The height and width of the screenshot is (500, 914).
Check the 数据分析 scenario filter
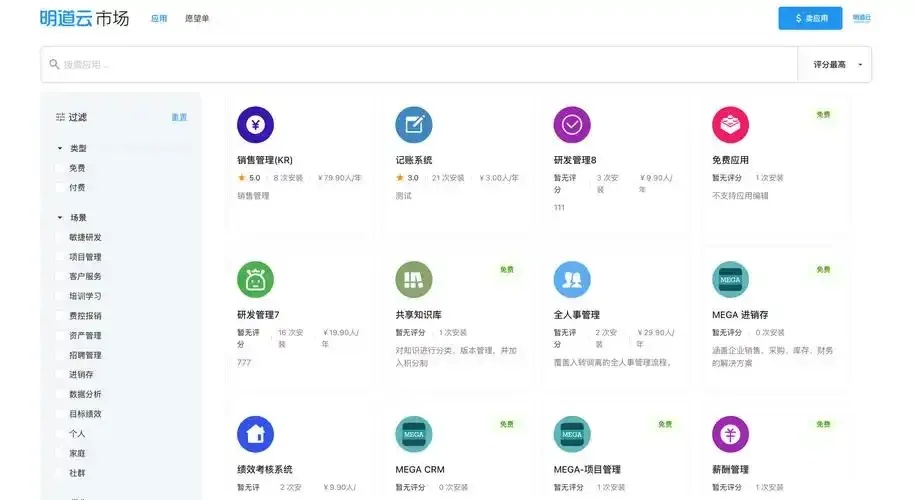tap(59, 395)
